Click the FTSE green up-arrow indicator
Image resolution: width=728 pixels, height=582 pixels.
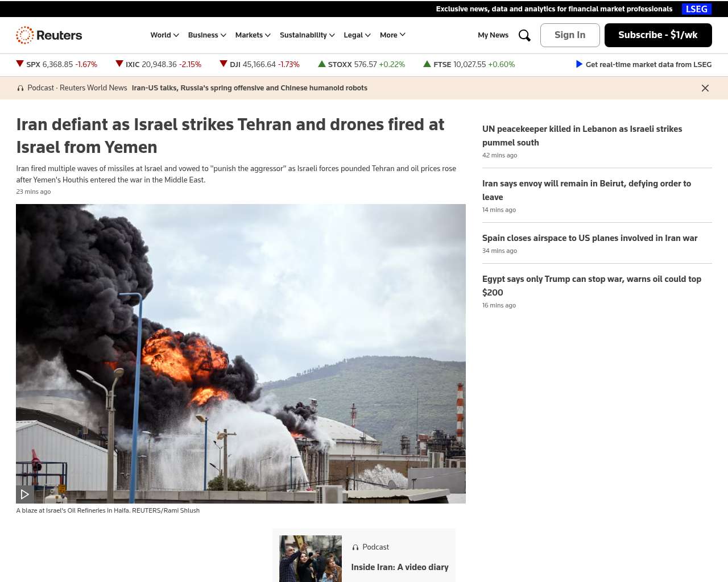427,64
